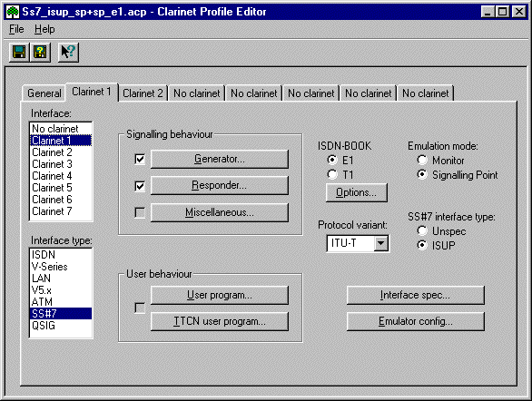This screenshot has width=532, height=401.
Task: Select Clarinet 4 in Interface list
Action: [61, 176]
